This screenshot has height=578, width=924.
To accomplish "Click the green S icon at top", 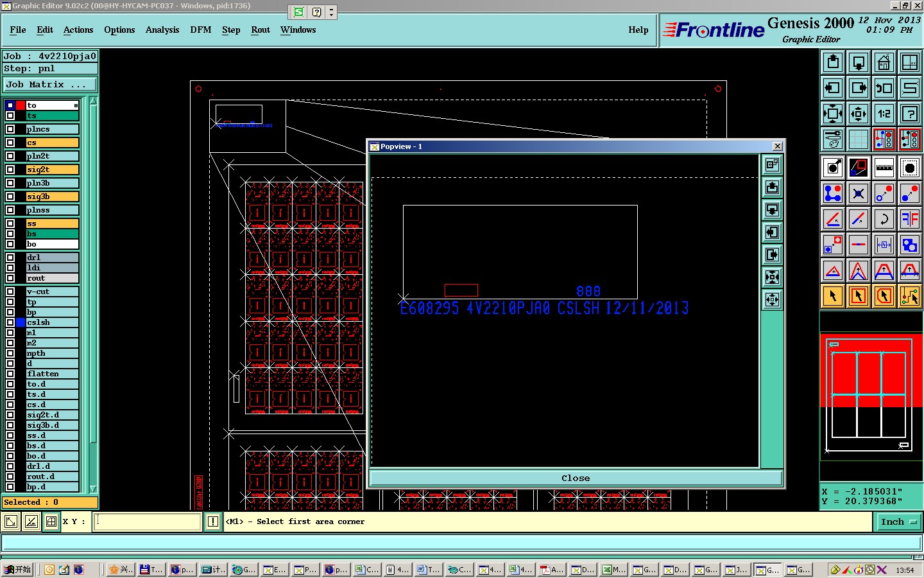I will 299,12.
